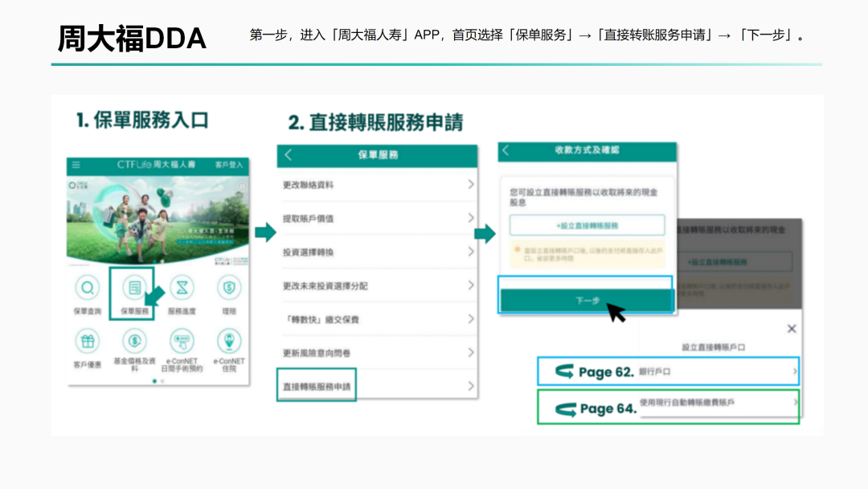Viewport: 868px width, 489px height.
Task: Expand chevron beside 更新風險意向問卷
Action: [x=470, y=353]
